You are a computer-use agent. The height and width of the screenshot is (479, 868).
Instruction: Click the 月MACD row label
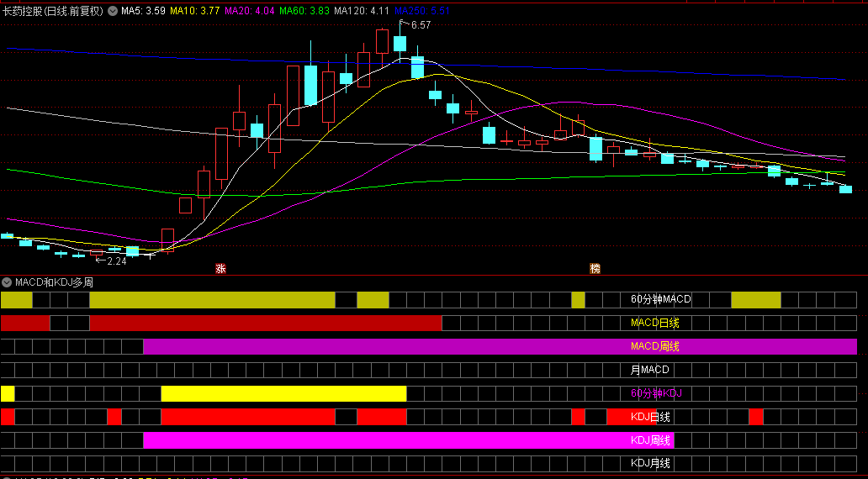click(x=650, y=370)
